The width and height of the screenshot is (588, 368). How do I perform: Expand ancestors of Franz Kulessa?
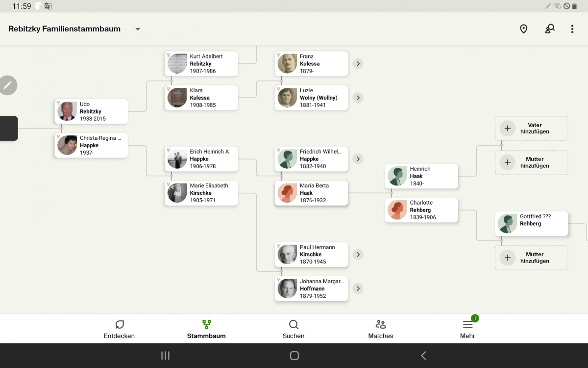(x=358, y=64)
